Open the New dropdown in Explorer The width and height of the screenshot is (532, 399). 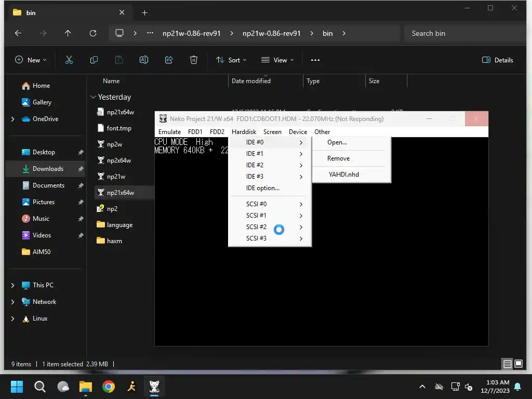(x=31, y=60)
